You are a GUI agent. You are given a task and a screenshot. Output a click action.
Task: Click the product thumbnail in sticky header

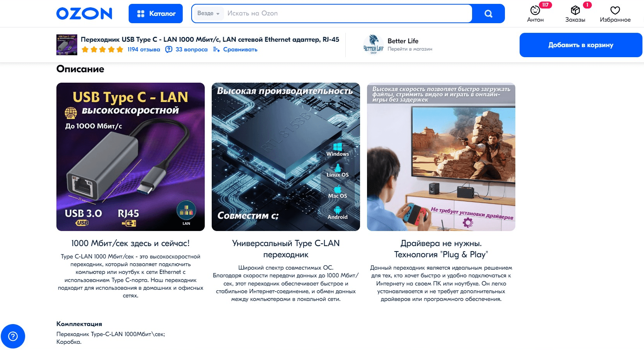[x=67, y=44]
